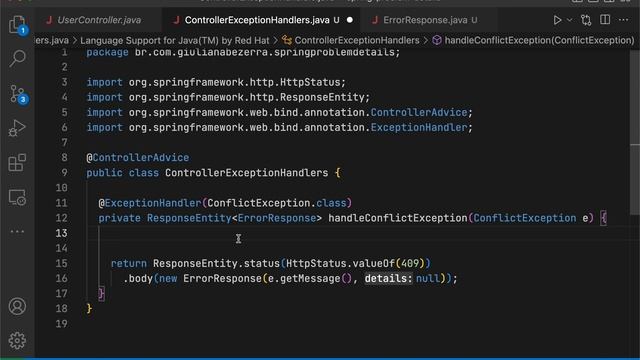The height and width of the screenshot is (360, 640).
Task: Open the Search view in the activity bar
Action: tap(17, 59)
